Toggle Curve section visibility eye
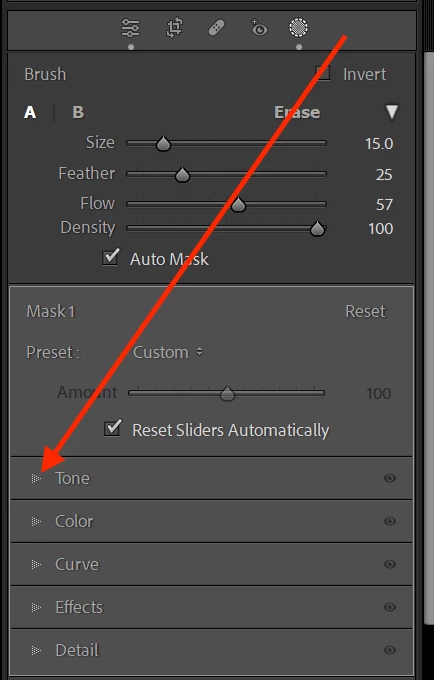The height and width of the screenshot is (680, 434). [390, 564]
